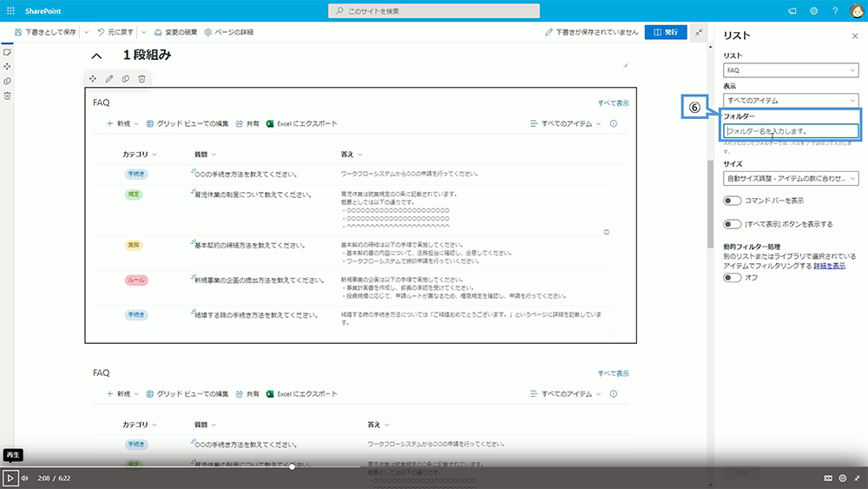The height and width of the screenshot is (489, 868).
Task: Open the user profile avatar
Action: pos(857,11)
